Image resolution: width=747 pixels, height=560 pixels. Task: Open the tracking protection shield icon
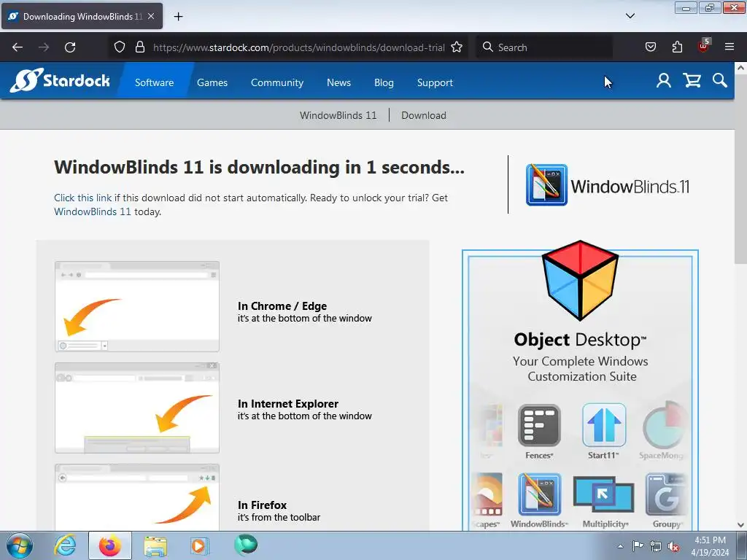point(120,47)
